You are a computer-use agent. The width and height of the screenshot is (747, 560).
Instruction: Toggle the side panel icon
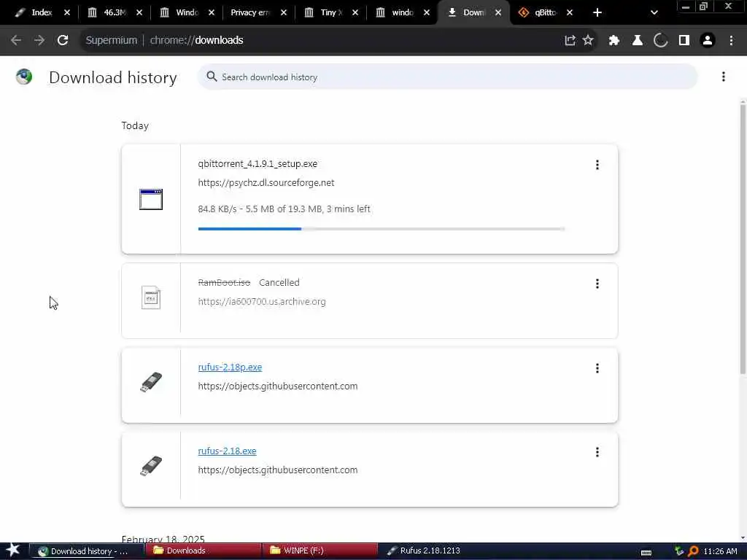pyautogui.click(x=684, y=41)
